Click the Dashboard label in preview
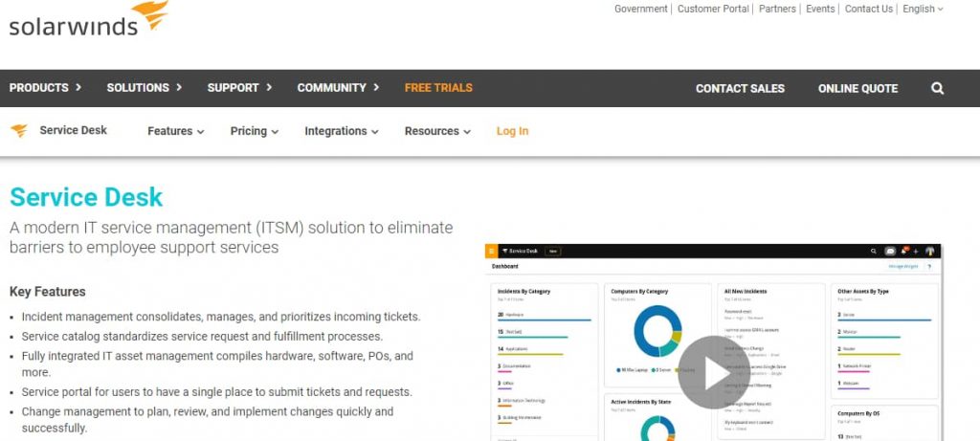The height and width of the screenshot is (441, 980). pos(505,267)
